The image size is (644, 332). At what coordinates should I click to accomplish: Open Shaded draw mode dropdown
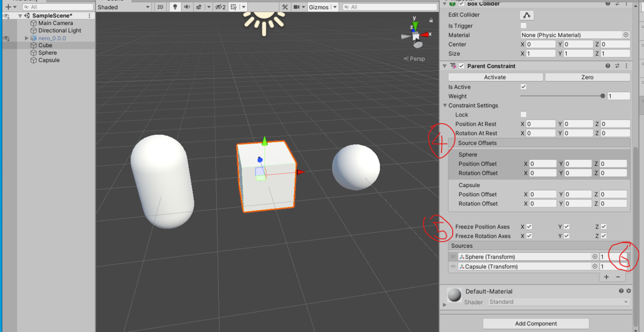click(x=124, y=7)
